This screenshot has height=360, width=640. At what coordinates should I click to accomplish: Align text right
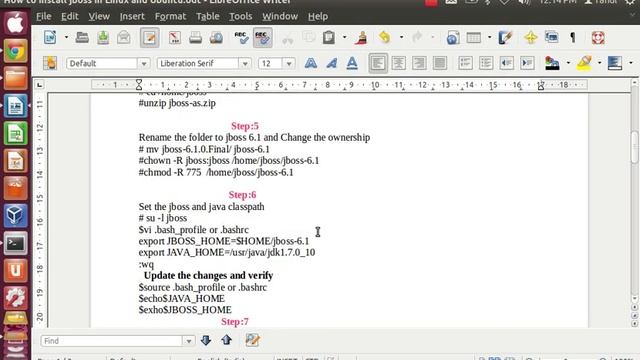click(x=419, y=63)
